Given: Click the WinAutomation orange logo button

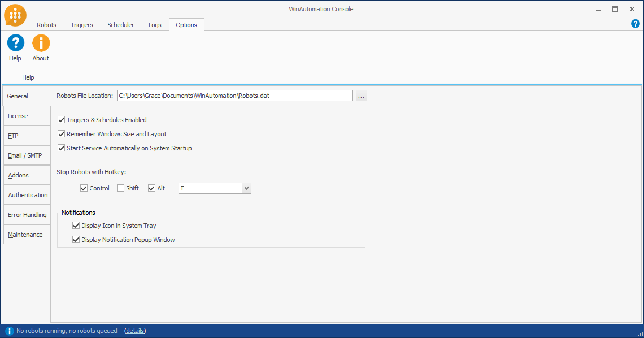Looking at the screenshot, I should click(15, 16).
